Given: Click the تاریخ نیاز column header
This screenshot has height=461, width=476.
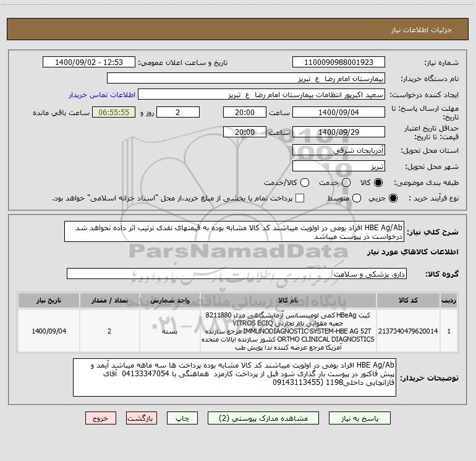Looking at the screenshot, I should click(49, 300).
